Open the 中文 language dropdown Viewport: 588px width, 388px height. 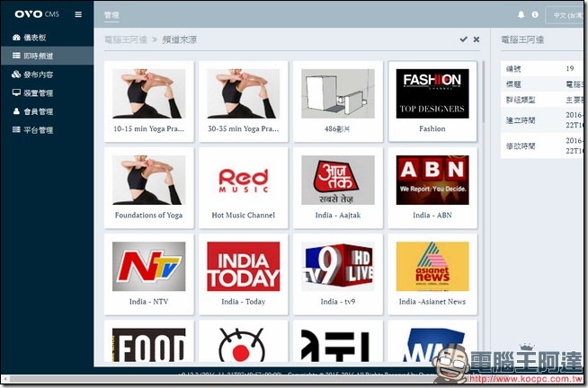coord(566,15)
